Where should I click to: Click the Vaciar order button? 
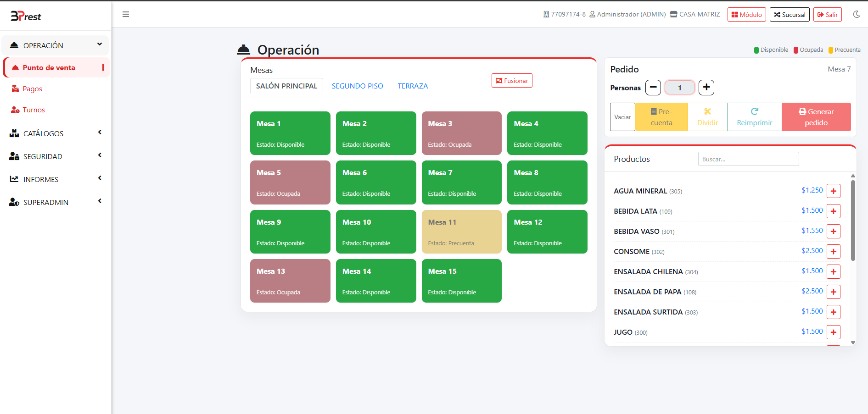click(622, 117)
